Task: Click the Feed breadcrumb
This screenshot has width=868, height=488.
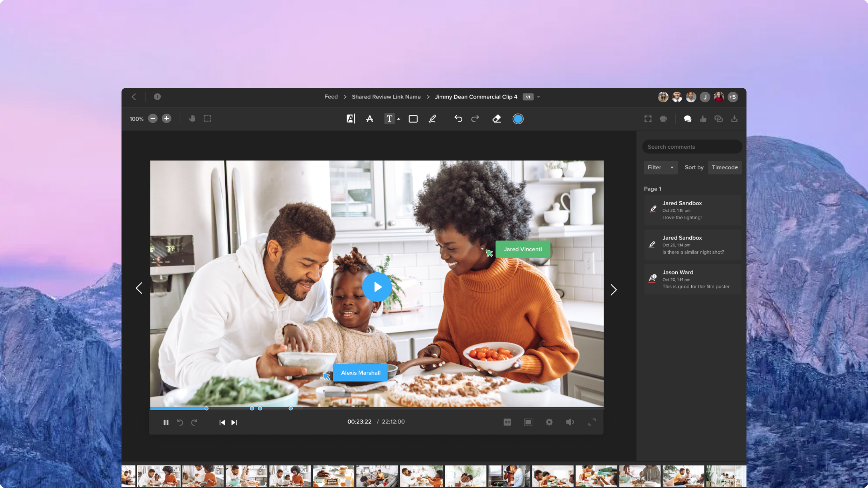Action: pos(331,97)
